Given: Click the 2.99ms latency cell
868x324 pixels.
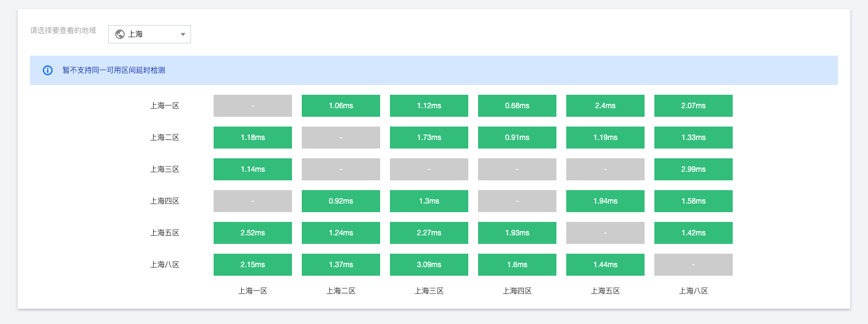Looking at the screenshot, I should pos(694,169).
